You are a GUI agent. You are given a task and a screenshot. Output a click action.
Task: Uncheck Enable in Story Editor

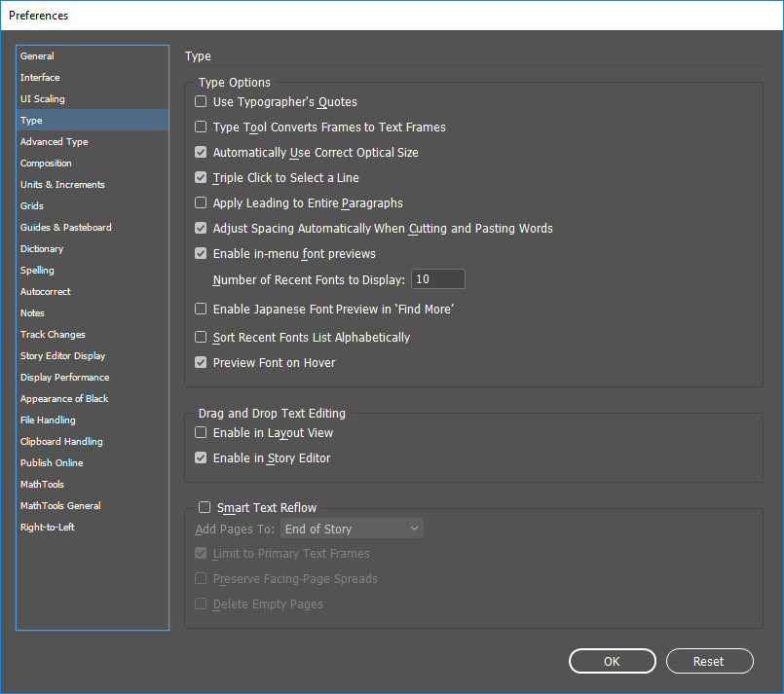coord(201,458)
